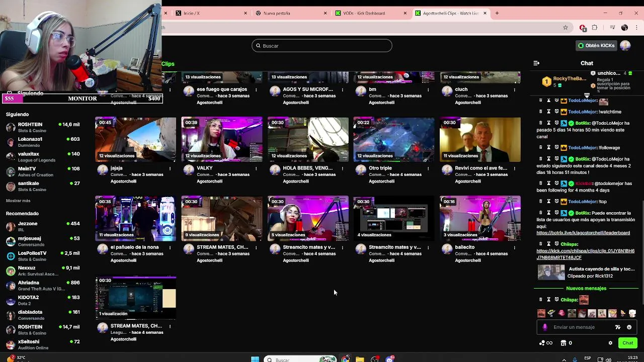Open a new browser tab
The height and width of the screenshot is (362, 644).
click(x=497, y=13)
